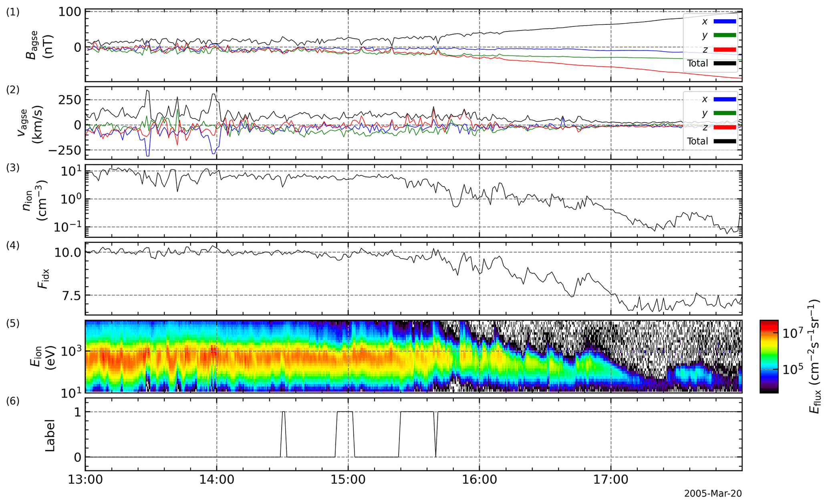Click the Eflux colorbar
This screenshot has width=828, height=504.
pyautogui.click(x=769, y=356)
